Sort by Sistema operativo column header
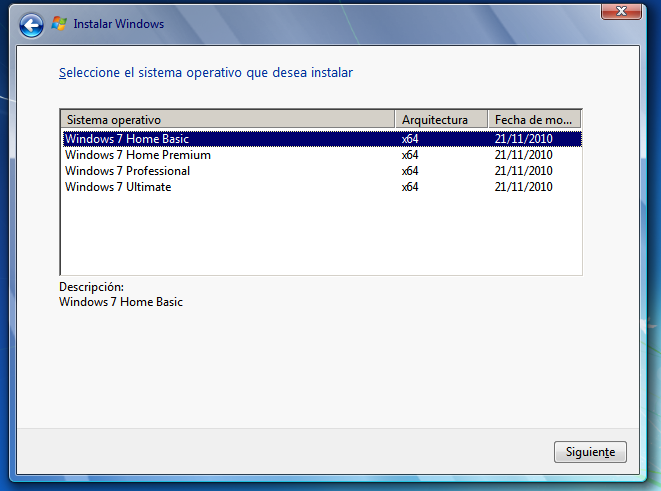The image size is (661, 491). pyautogui.click(x=228, y=120)
